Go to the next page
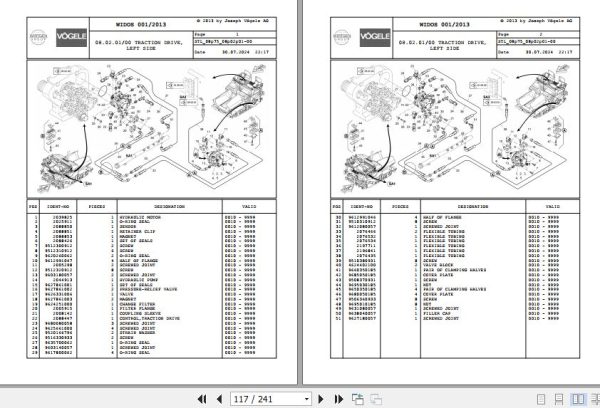Viewport: 600px width, 408px height. (x=321, y=399)
